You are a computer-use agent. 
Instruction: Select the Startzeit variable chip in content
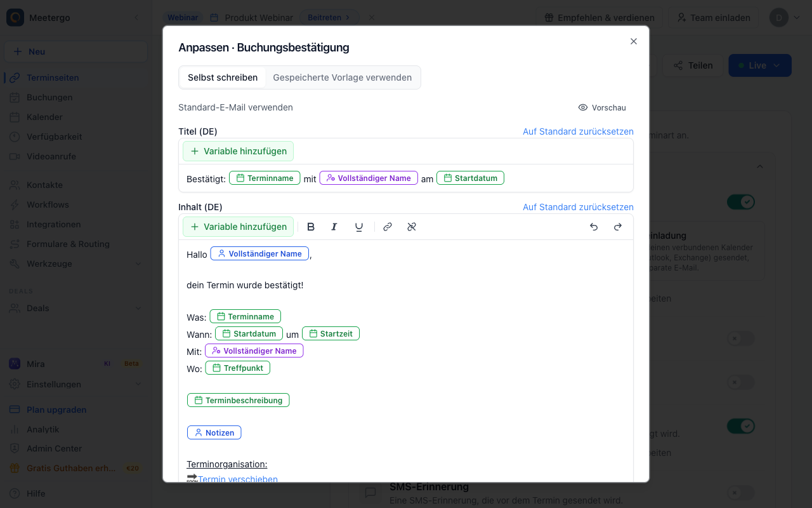(x=331, y=333)
